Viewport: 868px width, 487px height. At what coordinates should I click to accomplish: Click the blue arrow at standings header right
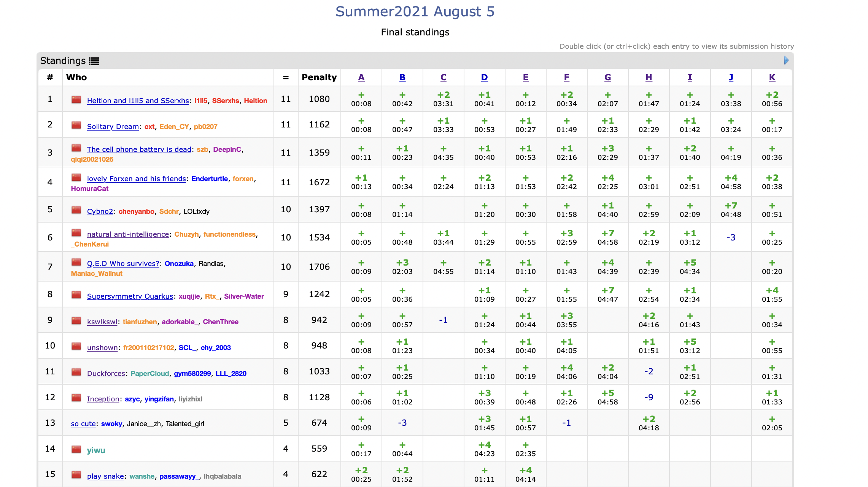pyautogui.click(x=786, y=60)
